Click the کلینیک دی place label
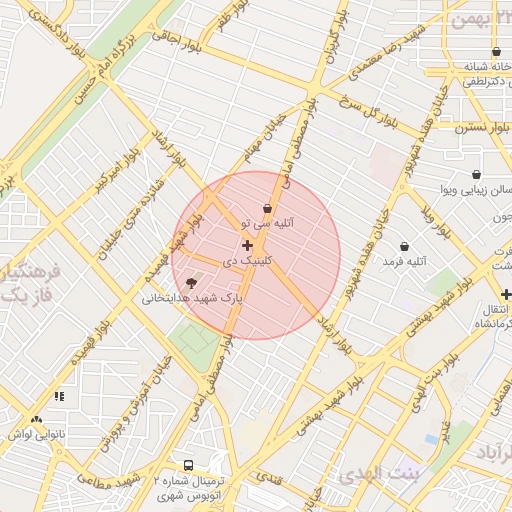This screenshot has height=512, width=512. (x=247, y=261)
